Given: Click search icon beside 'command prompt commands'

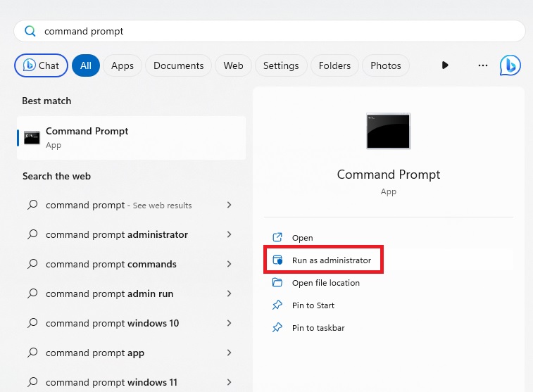Looking at the screenshot, I should [32, 264].
